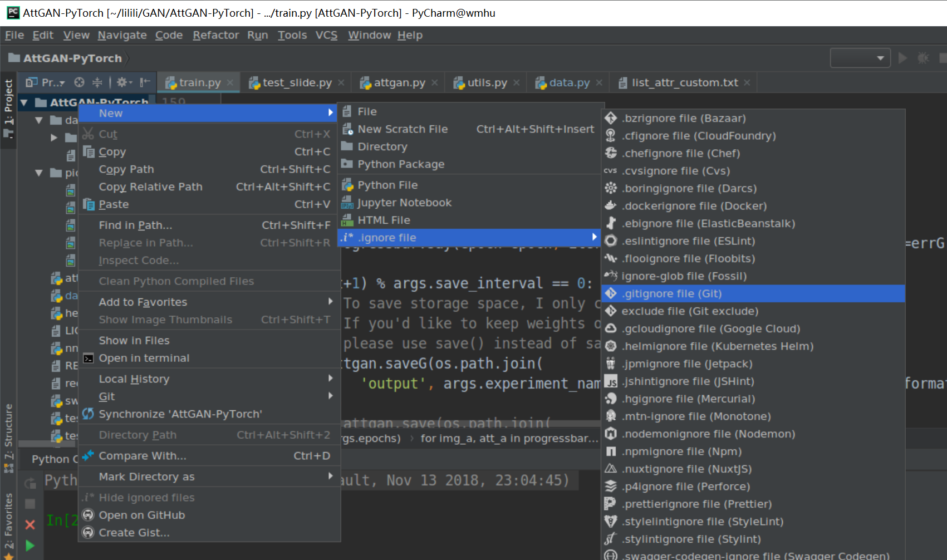Expand Mark Directory as submenu
The height and width of the screenshot is (560, 947).
coord(208,477)
